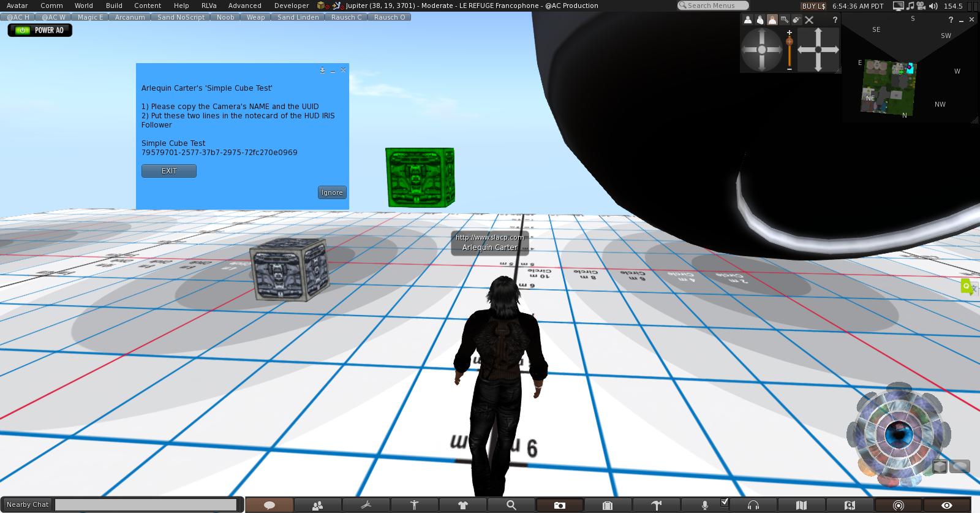The image size is (980, 513).
Task: Toggle the POWER AO button
Action: (x=40, y=30)
